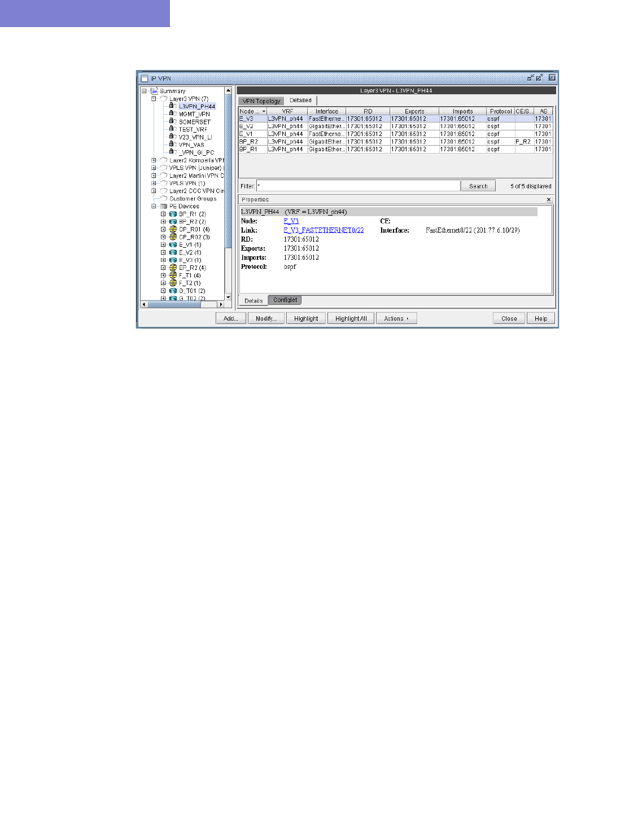Collapse the Layer3 VPN (7) node

coord(154,99)
